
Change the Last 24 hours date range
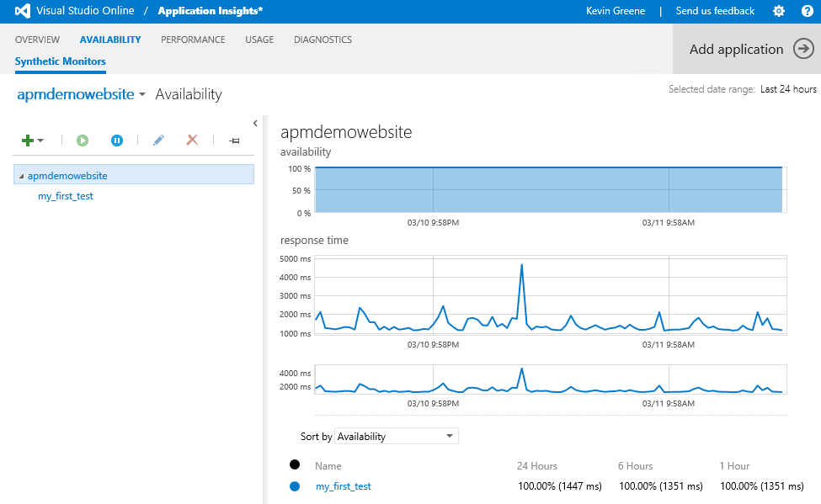pyautogui.click(x=787, y=88)
